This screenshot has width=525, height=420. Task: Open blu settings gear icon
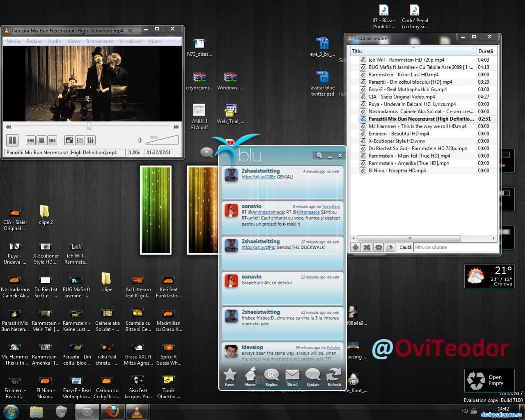(x=319, y=155)
